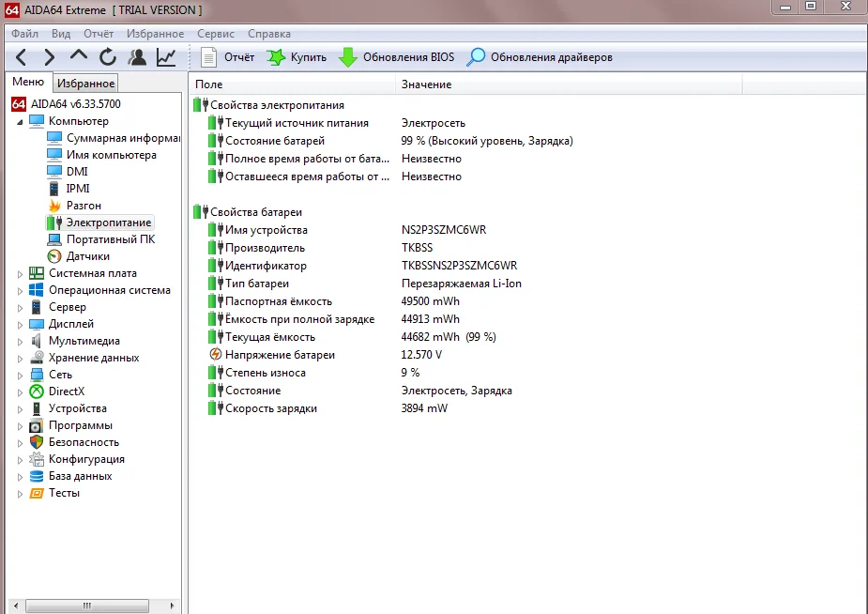Go up one level with the up arrow icon
The width and height of the screenshot is (868, 614).
79,55
